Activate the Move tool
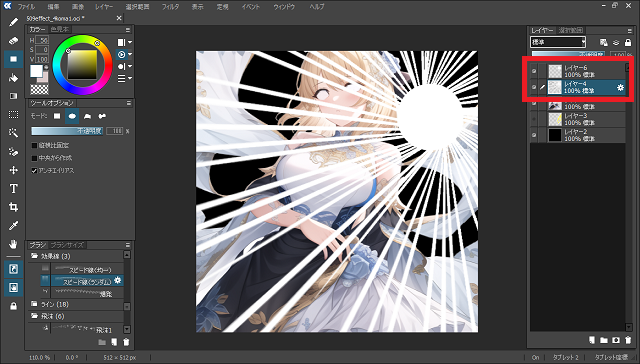The image size is (640, 364). 13,170
